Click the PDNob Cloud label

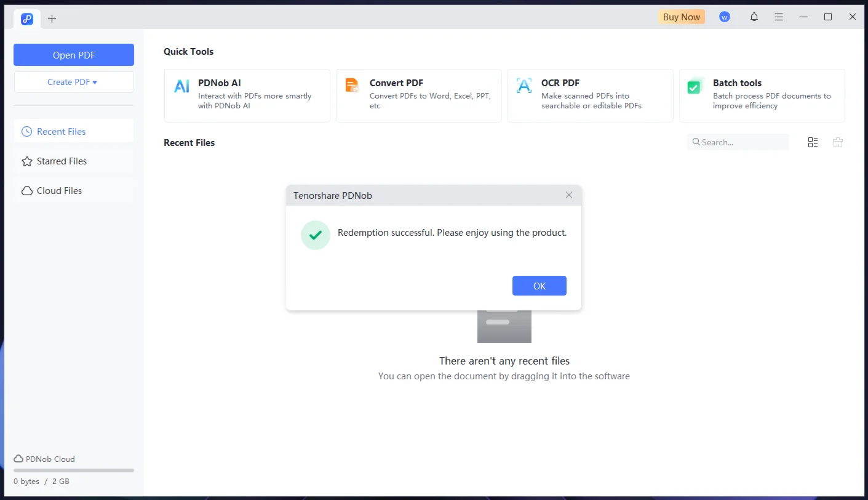pos(50,459)
